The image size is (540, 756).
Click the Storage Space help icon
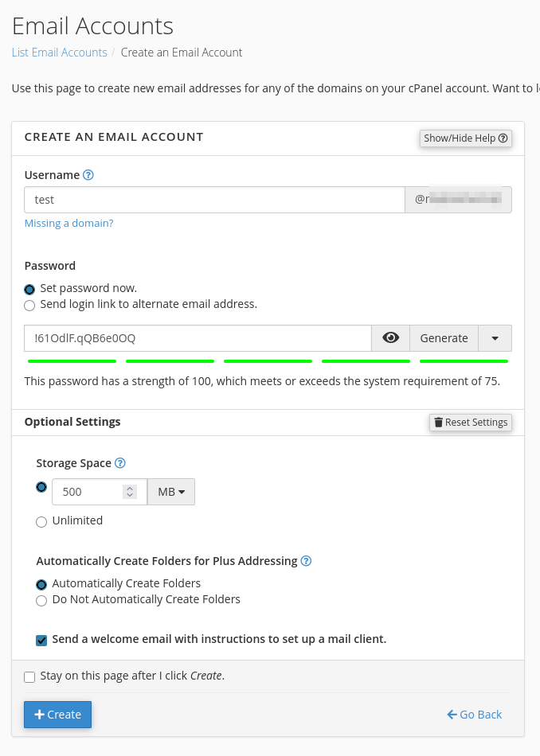[120, 463]
